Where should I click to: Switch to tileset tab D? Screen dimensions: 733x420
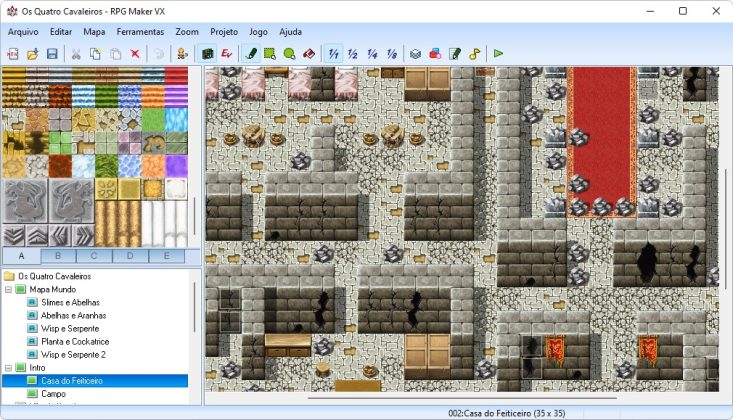coord(130,256)
